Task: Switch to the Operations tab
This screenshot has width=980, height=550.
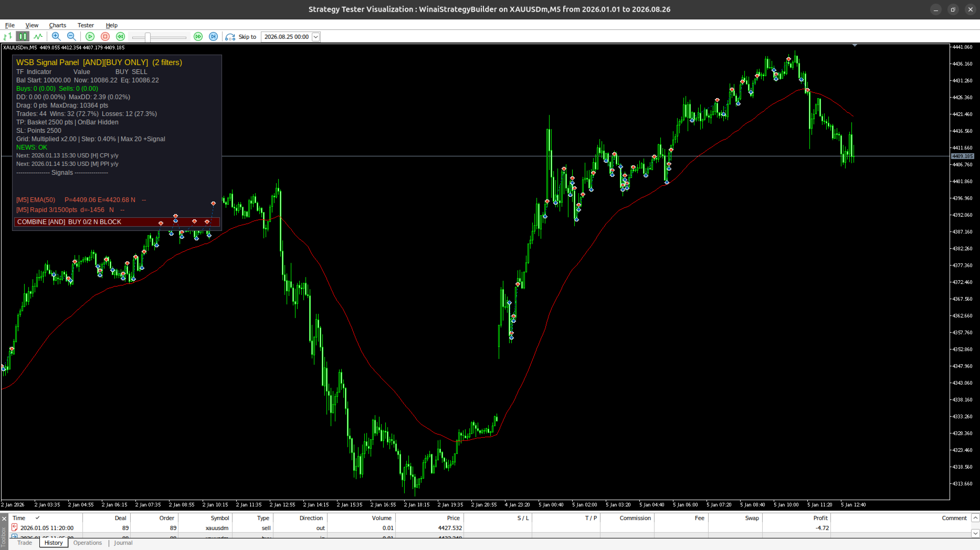Action: (88, 543)
